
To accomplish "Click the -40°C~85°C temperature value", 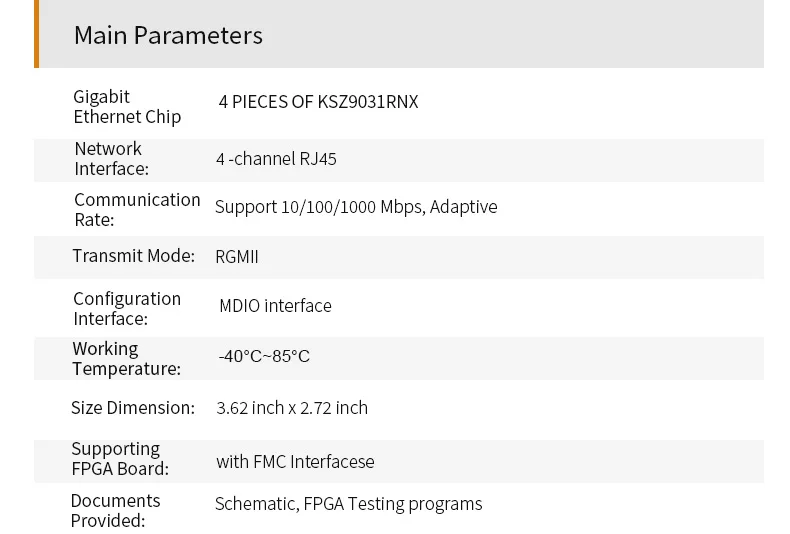I will (264, 356).
